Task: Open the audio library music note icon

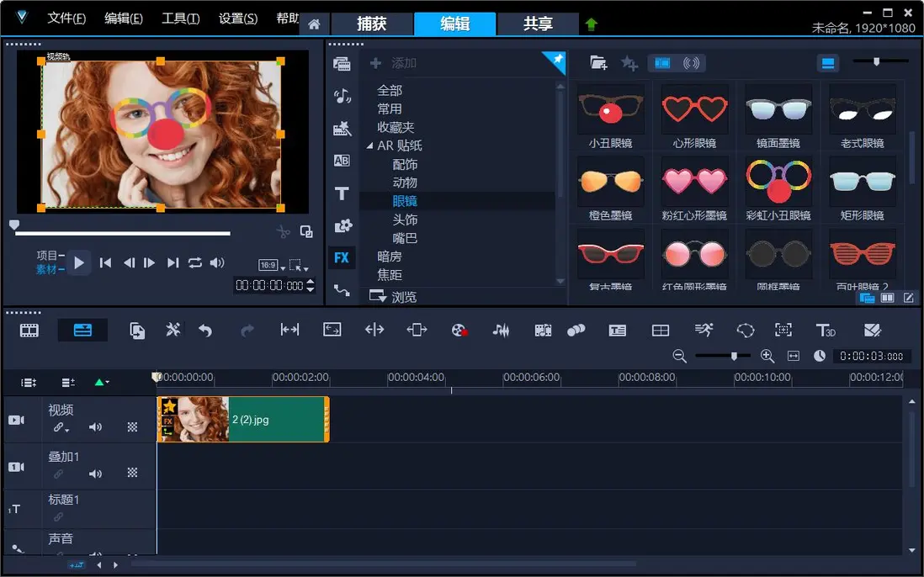Action: [x=341, y=96]
